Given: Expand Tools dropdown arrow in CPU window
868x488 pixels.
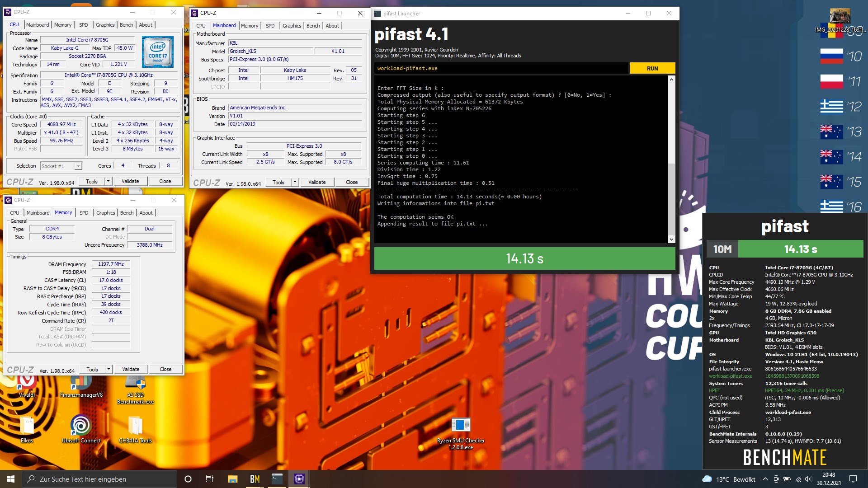Looking at the screenshot, I should point(108,181).
